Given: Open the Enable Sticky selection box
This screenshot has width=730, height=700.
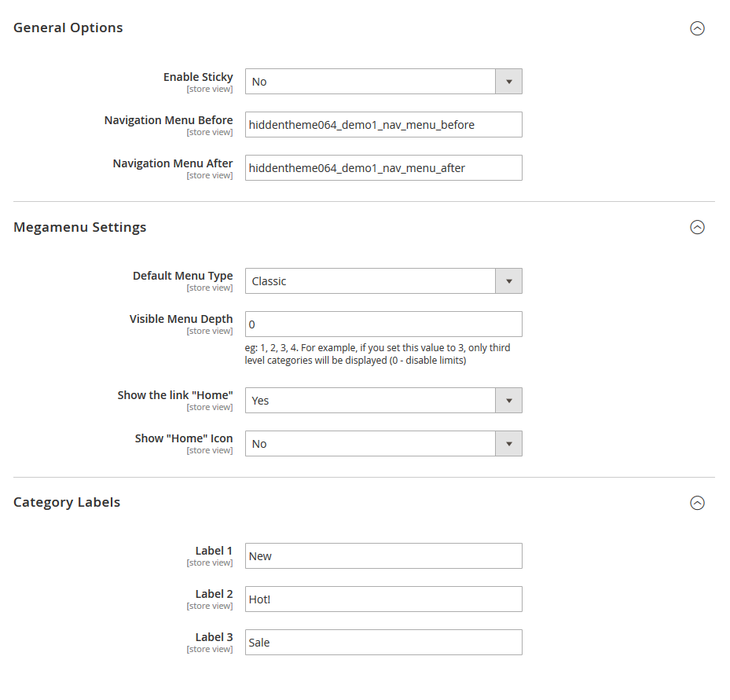Looking at the screenshot, I should point(369,81).
